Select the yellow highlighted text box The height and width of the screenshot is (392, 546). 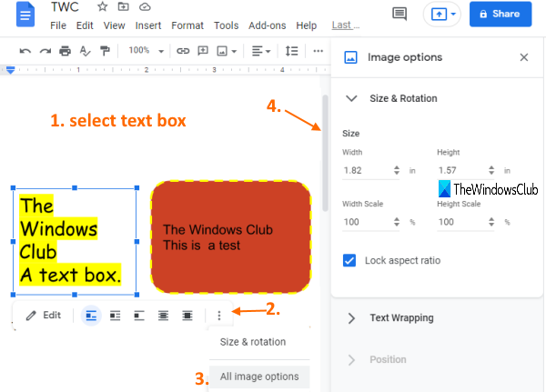pyautogui.click(x=75, y=241)
